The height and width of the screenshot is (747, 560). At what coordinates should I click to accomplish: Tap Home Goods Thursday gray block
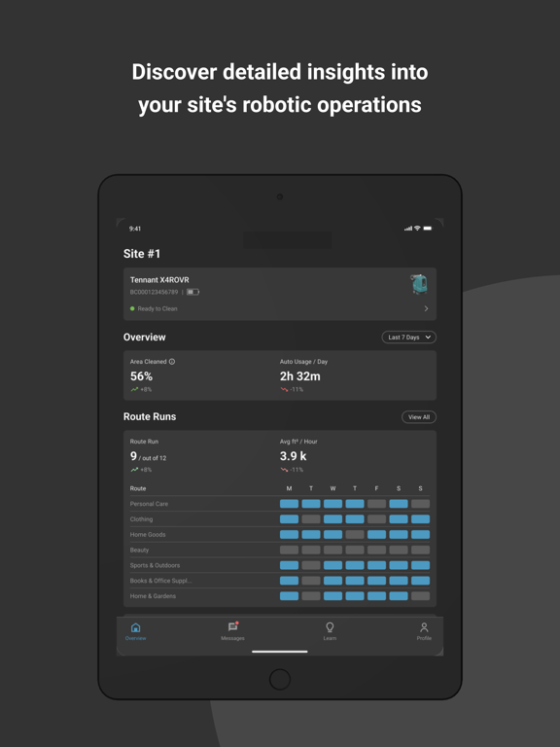pyautogui.click(x=355, y=535)
